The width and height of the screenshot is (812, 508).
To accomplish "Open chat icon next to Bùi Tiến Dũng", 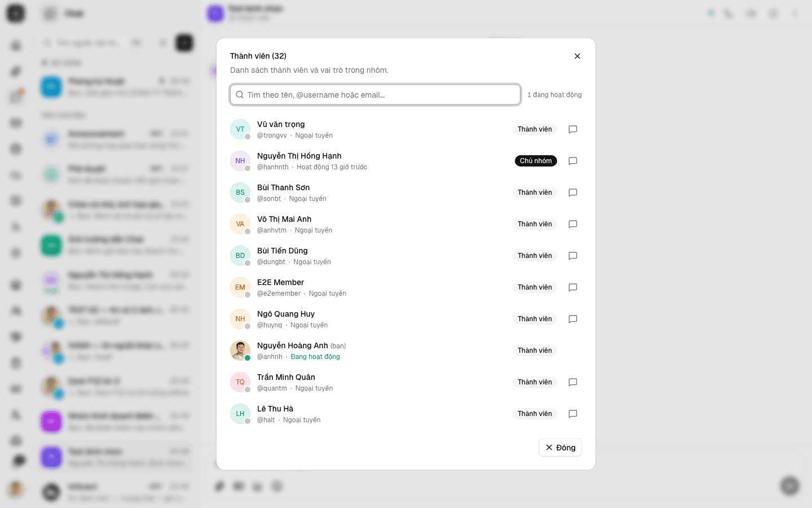I will (573, 256).
